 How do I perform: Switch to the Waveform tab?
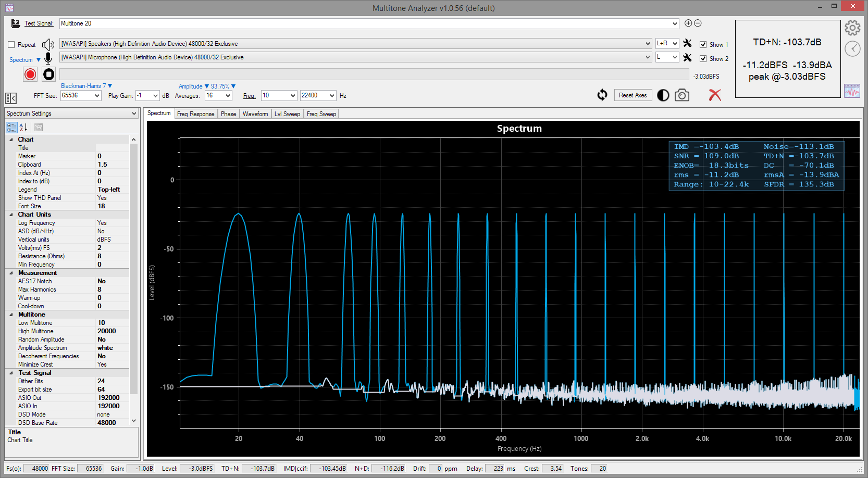pyautogui.click(x=255, y=114)
